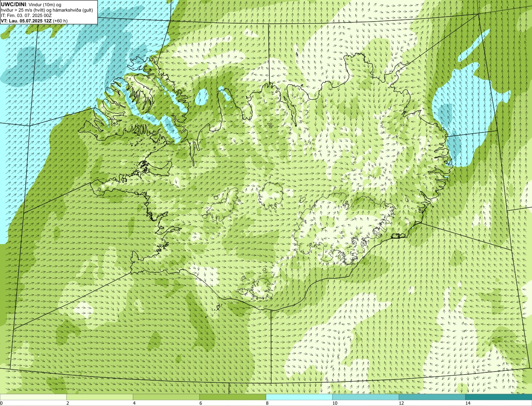Click the 4–6 m/s green legend color
This screenshot has width=532, height=406.
tap(166, 397)
